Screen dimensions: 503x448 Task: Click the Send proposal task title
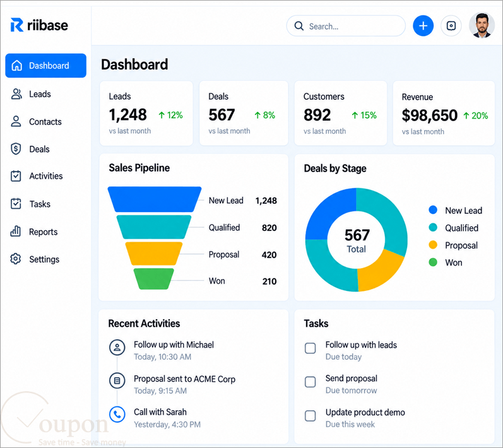point(352,379)
